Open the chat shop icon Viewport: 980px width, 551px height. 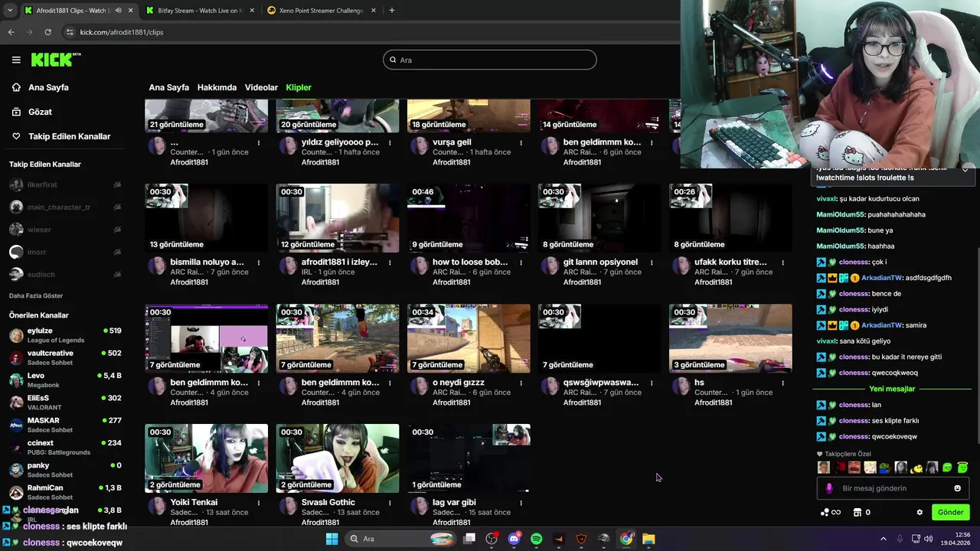857,513
